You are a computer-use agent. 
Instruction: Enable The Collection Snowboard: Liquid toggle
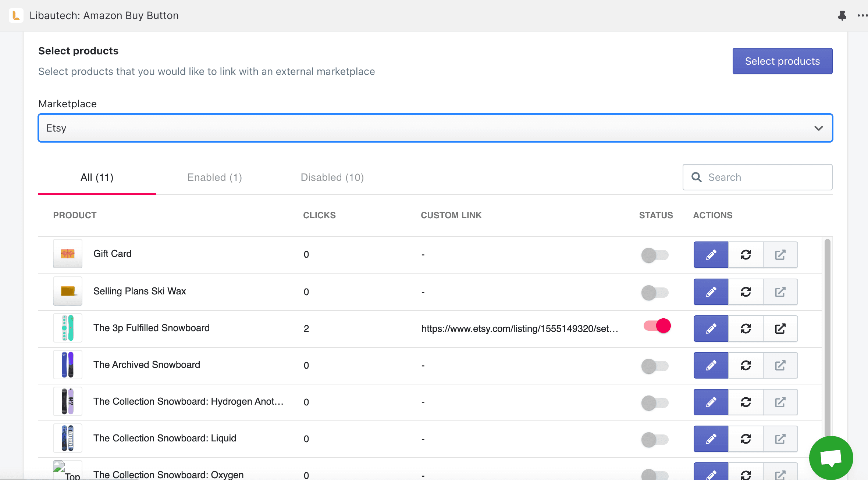655,440
